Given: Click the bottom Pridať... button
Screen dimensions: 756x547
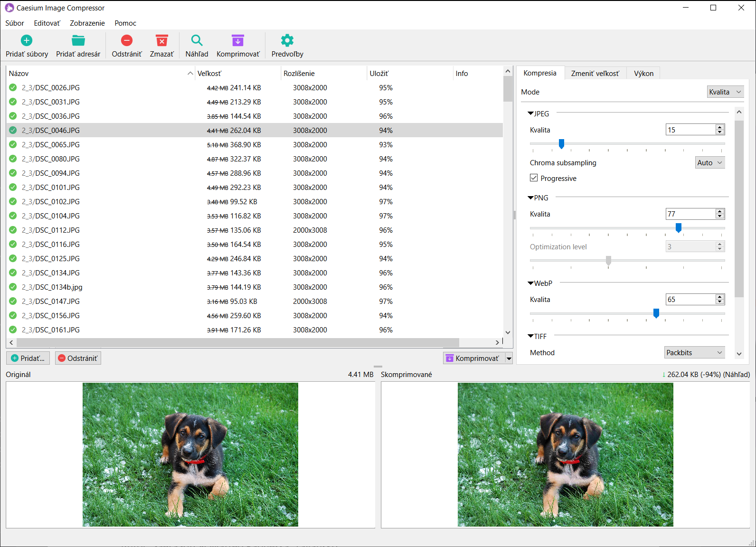Looking at the screenshot, I should [28, 358].
